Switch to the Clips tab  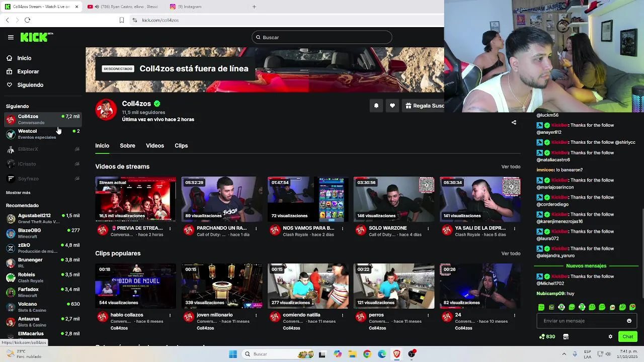(181, 146)
